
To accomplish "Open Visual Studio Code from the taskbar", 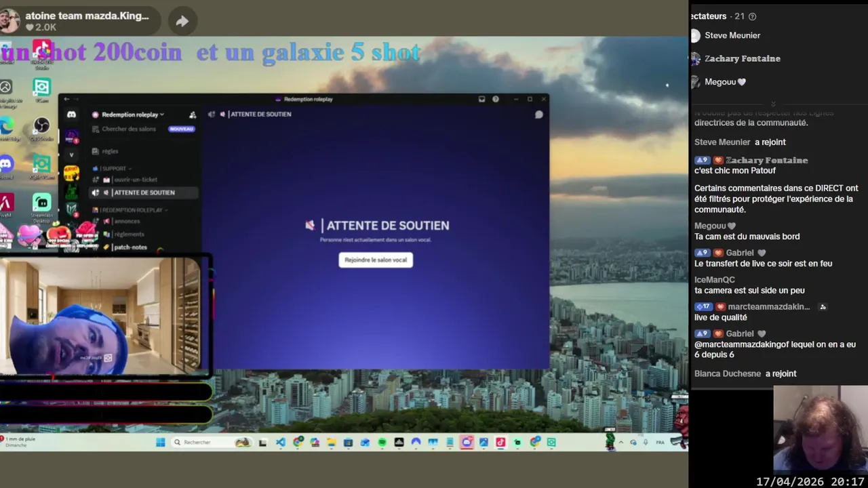I will point(280,443).
